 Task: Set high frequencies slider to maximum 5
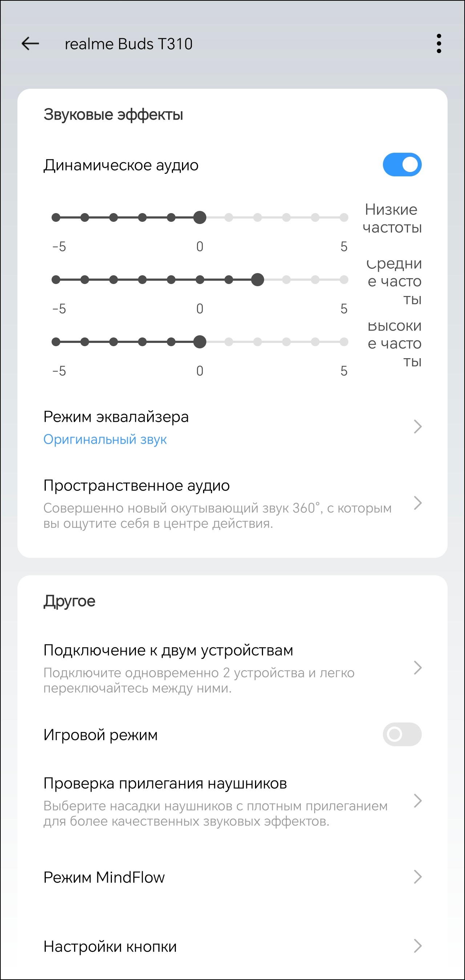(344, 342)
